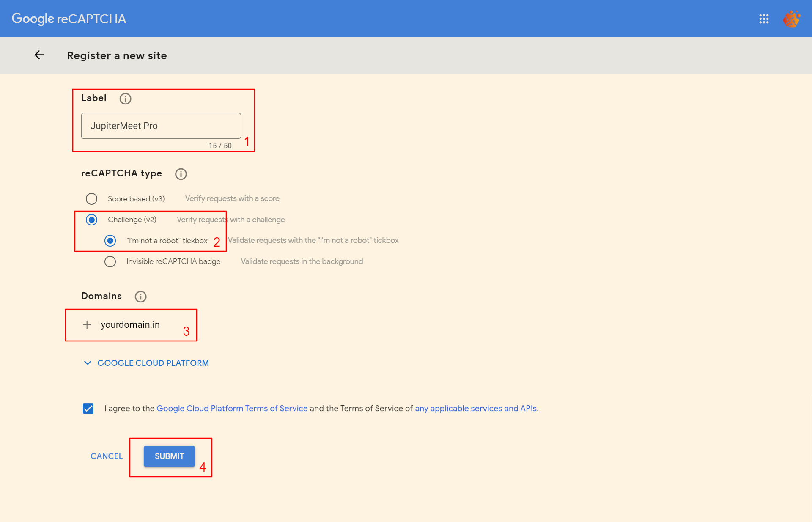Click the plus icon to add a domain

[87, 324]
